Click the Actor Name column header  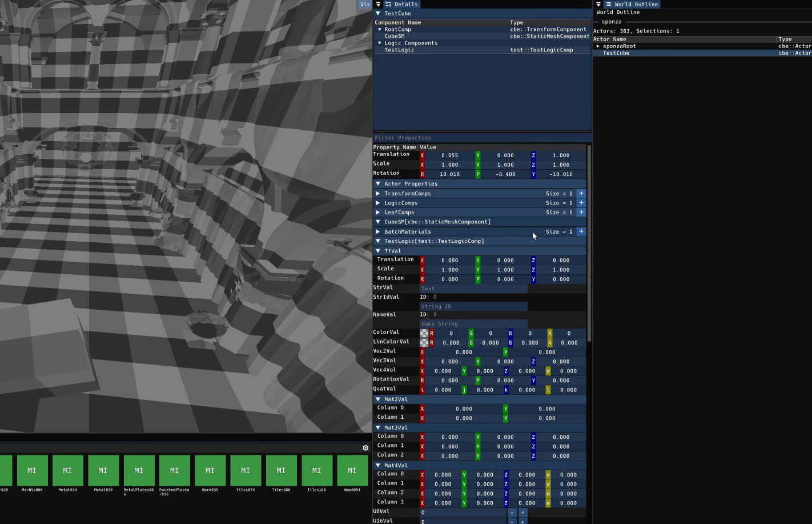[x=609, y=39]
